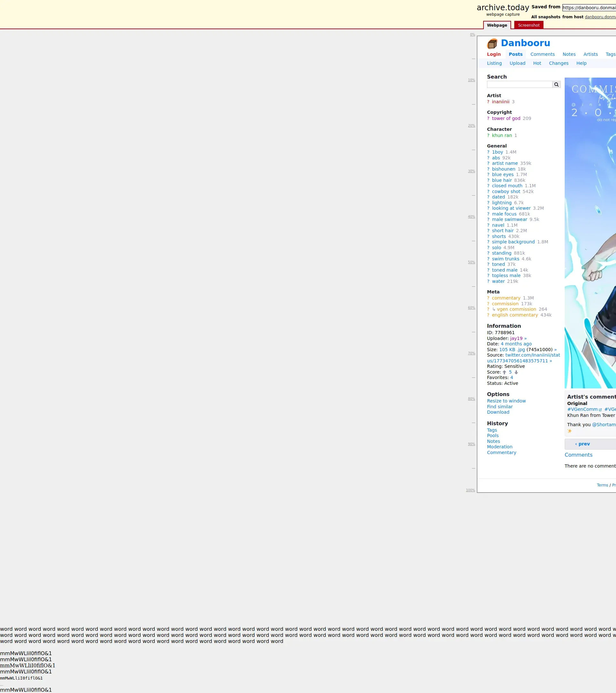The image size is (616, 693).
Task: Click the Terms footer link
Action: coord(603,485)
